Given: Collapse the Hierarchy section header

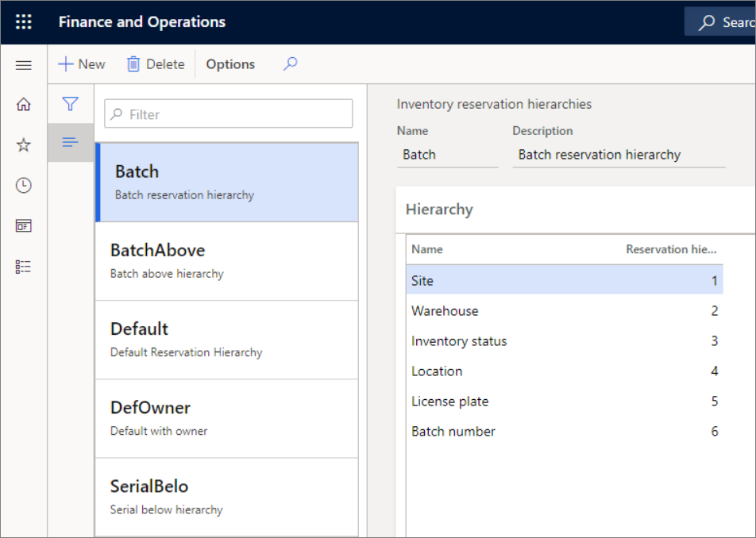Looking at the screenshot, I should 576,209.
